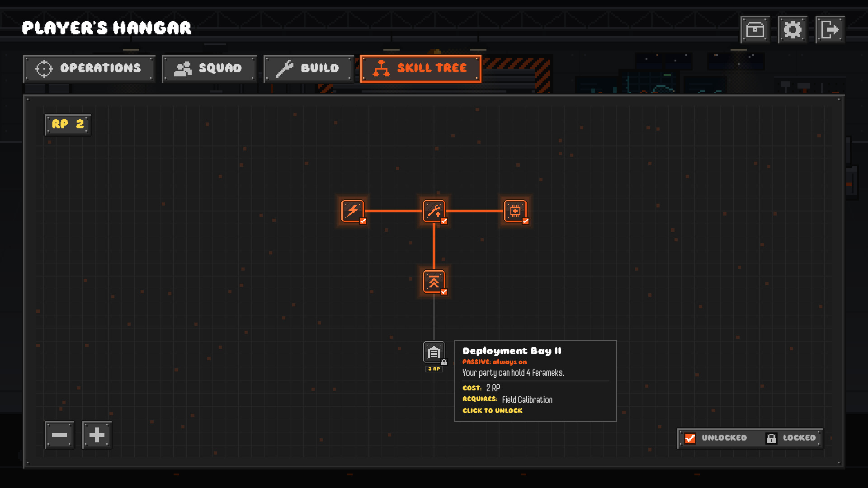The image size is (868, 488).
Task: Click the 'Field Calibration' requirement text
Action: [527, 399]
